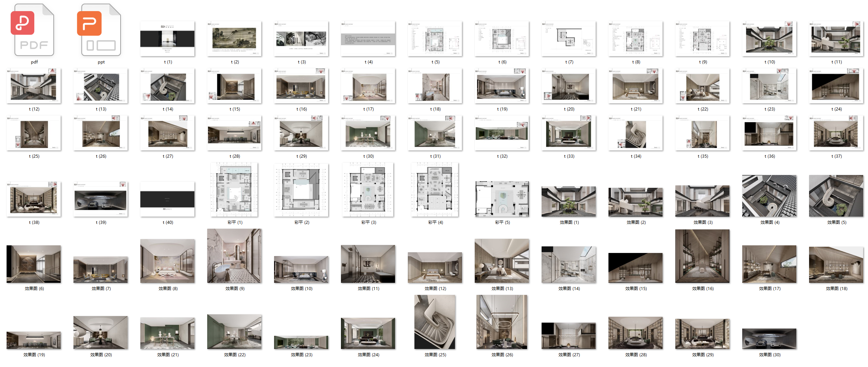The height and width of the screenshot is (367, 868).
Task: Open ring chandelier render 效果图 (26)
Action: click(x=502, y=322)
